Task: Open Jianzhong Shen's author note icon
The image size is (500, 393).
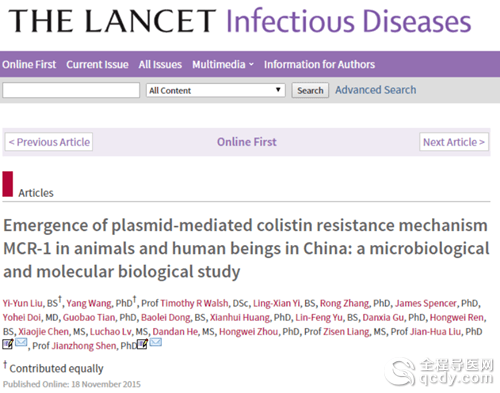Action: click(142, 344)
